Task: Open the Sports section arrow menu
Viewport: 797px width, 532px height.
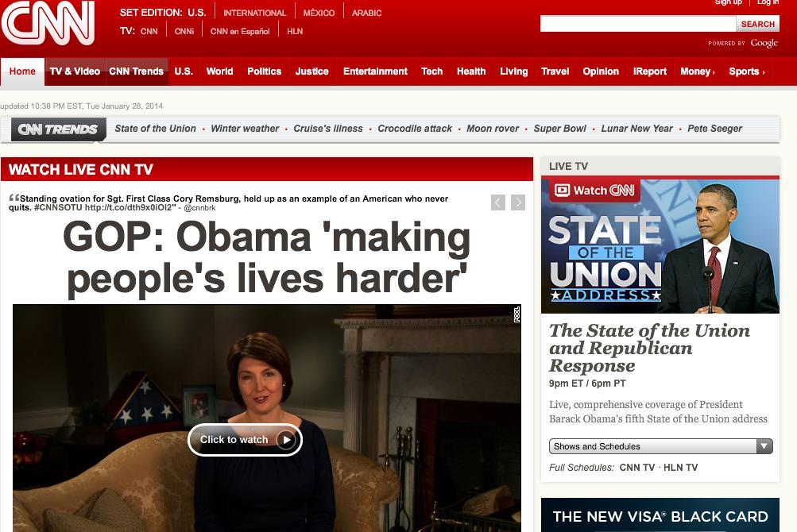Action: [764, 72]
